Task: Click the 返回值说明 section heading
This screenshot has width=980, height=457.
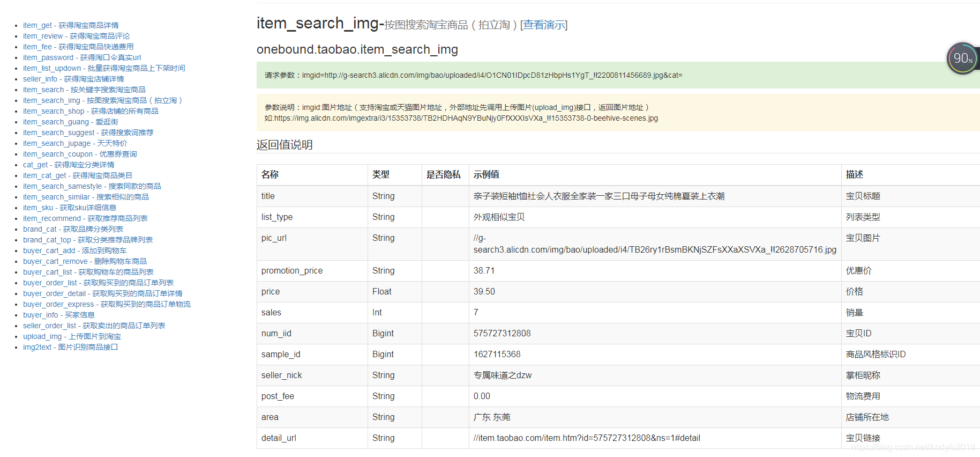Action: [285, 145]
